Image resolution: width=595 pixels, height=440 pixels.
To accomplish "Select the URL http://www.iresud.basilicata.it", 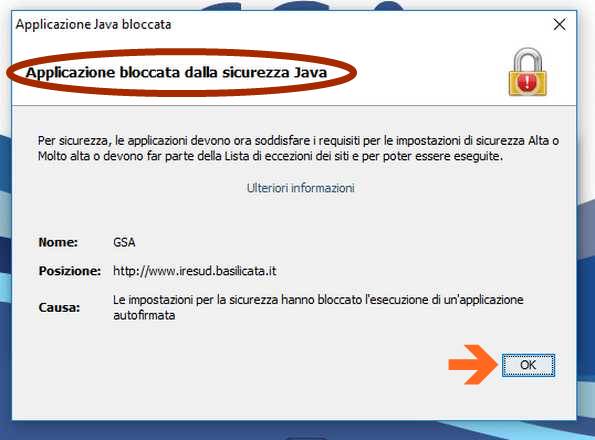I will (195, 271).
